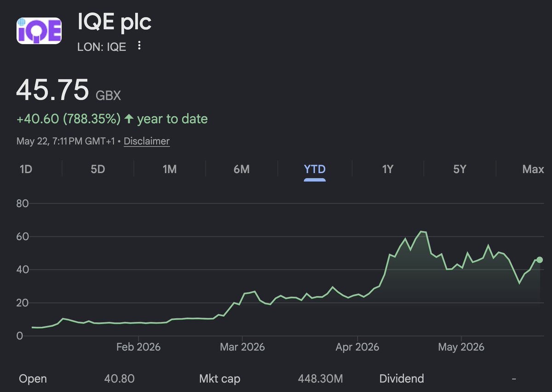The width and height of the screenshot is (552, 392).
Task: Click the 60 y-axis label
Action: (x=22, y=237)
